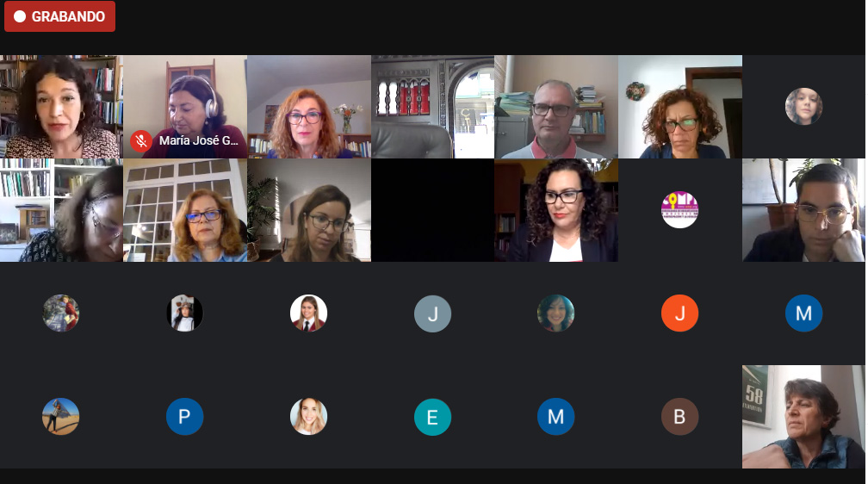Image resolution: width=868 pixels, height=484 pixels.
Task: Click the blue M avatar below the man with glasses
Action: click(803, 313)
